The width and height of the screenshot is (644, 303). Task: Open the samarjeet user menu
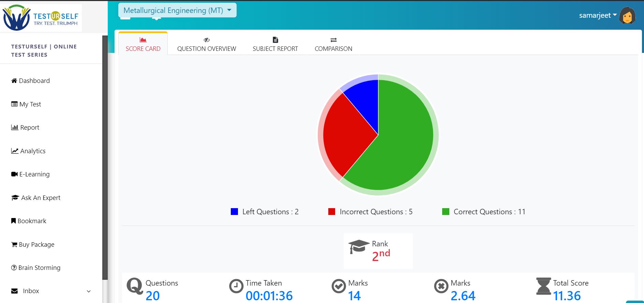pos(598,15)
